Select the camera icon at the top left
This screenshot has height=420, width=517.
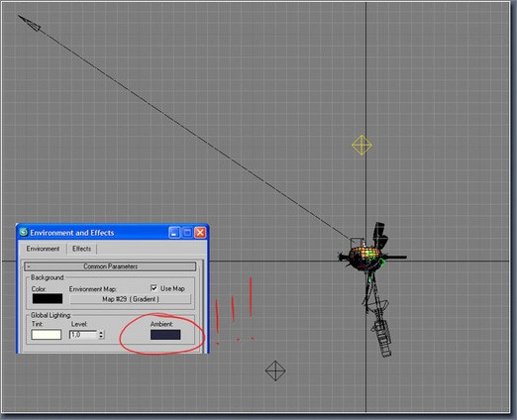(x=30, y=23)
